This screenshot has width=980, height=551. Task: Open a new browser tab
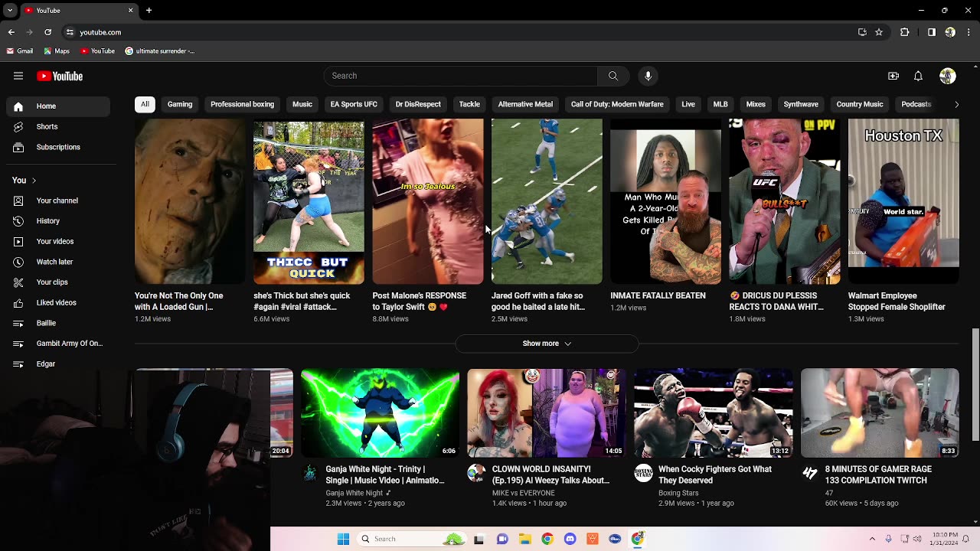(149, 11)
